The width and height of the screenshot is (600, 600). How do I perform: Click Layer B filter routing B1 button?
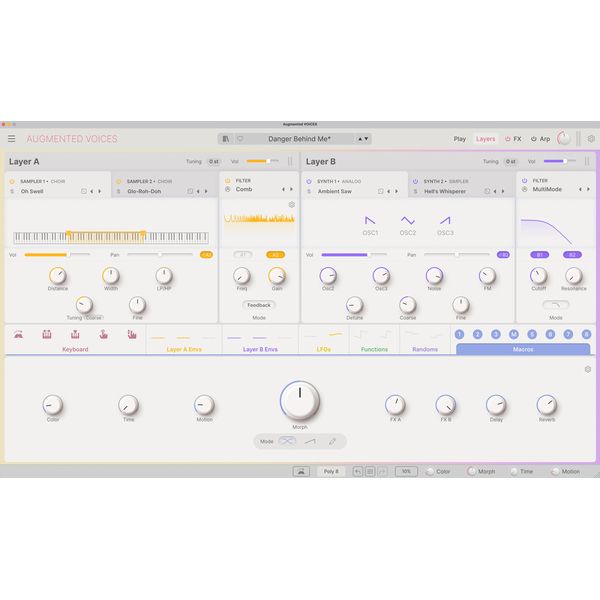[540, 254]
